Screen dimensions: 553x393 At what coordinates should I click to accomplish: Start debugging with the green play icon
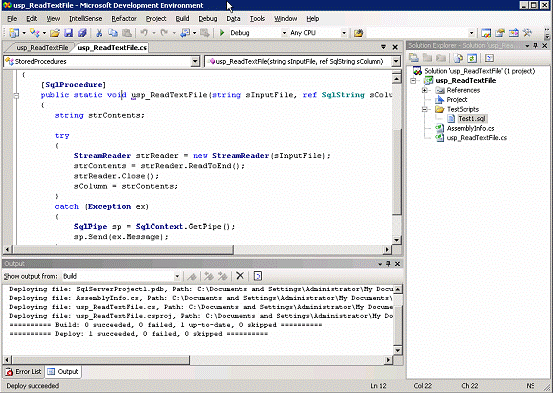[222, 33]
